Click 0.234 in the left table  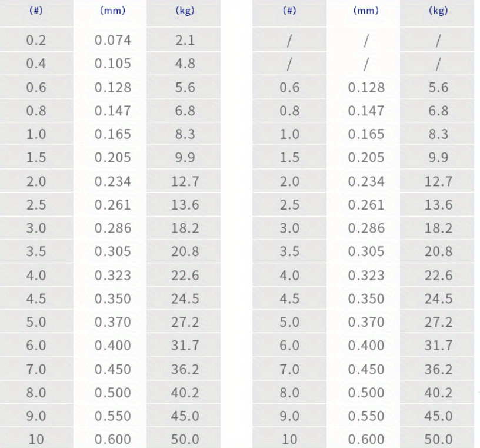coord(113,181)
